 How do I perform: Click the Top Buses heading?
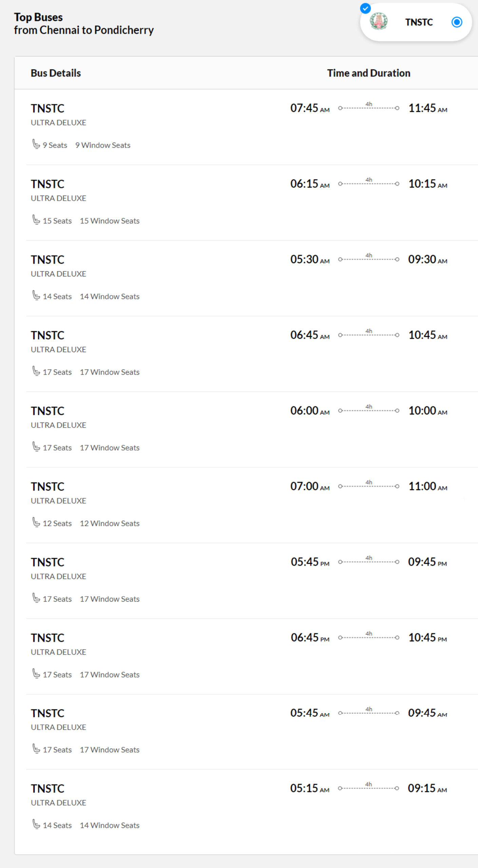[38, 17]
